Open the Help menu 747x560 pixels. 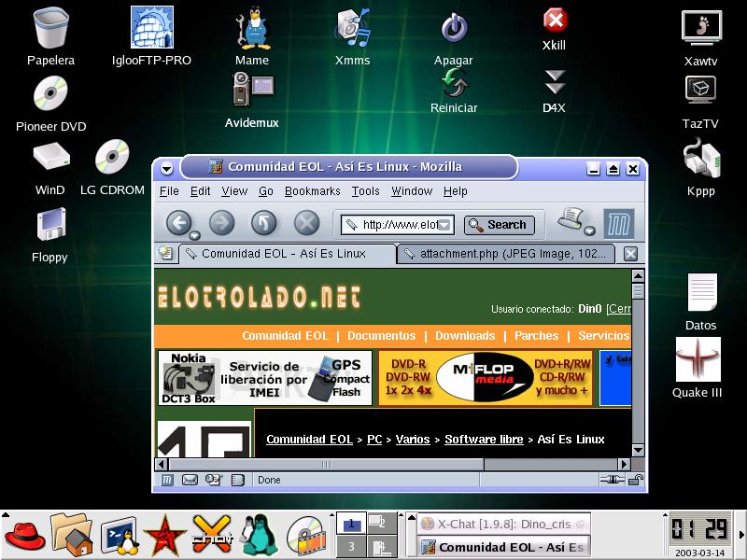point(455,191)
